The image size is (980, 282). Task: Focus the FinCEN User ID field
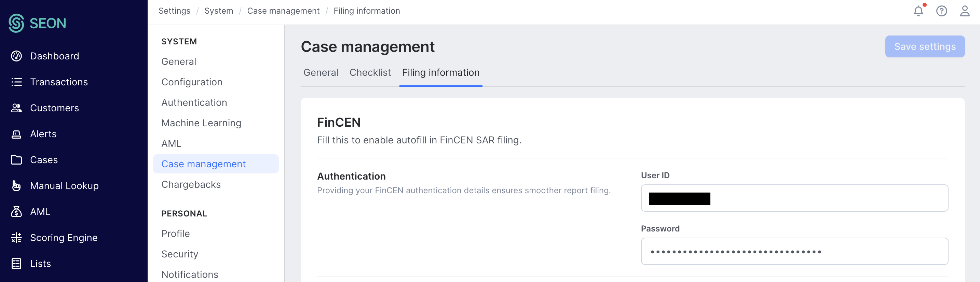(794, 198)
